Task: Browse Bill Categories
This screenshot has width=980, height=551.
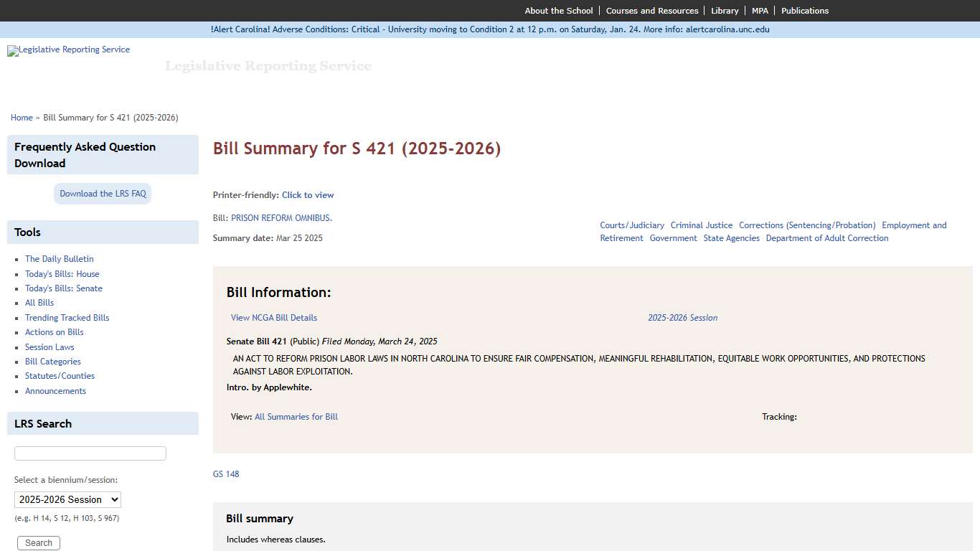Action: [x=52, y=361]
